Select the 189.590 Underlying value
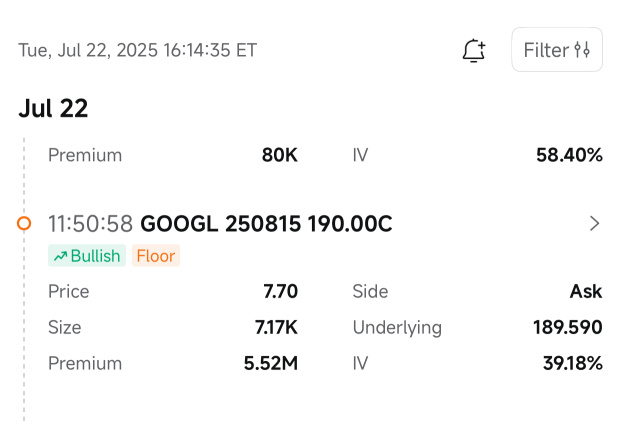This screenshot has width=621, height=422. coord(568,327)
